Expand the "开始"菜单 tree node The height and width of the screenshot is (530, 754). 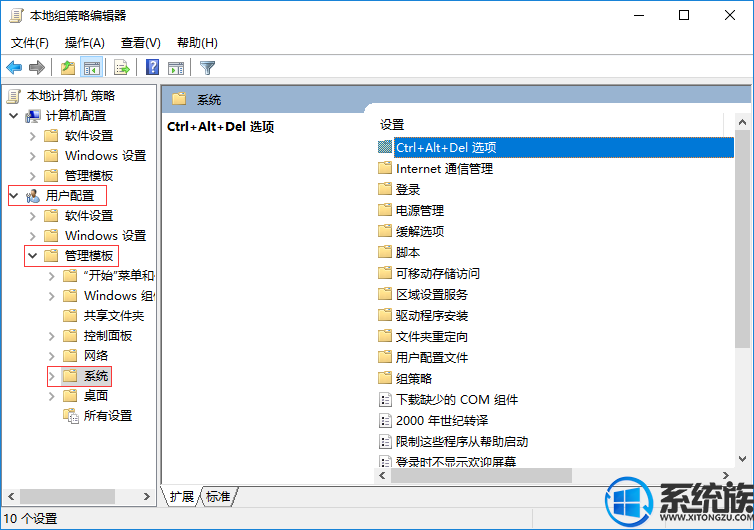tap(51, 276)
